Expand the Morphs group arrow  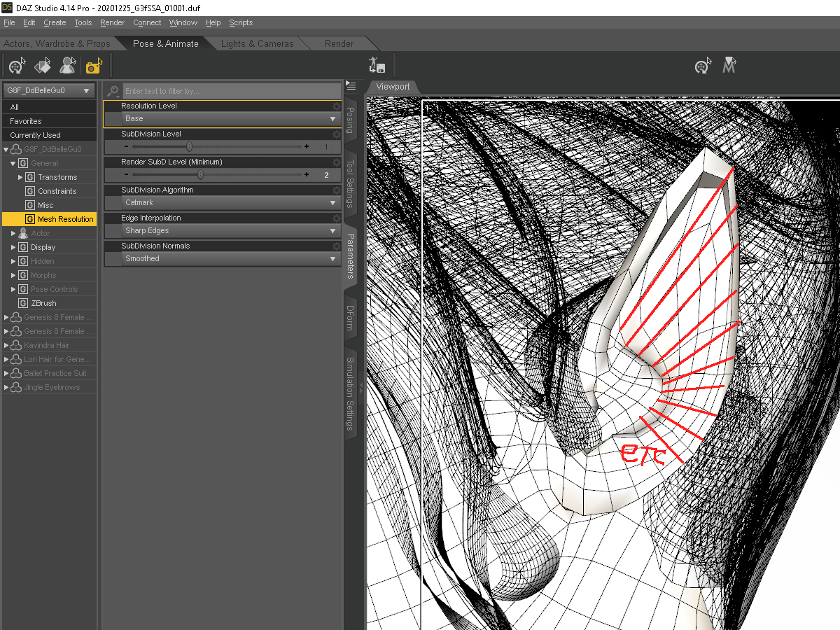pyautogui.click(x=13, y=275)
